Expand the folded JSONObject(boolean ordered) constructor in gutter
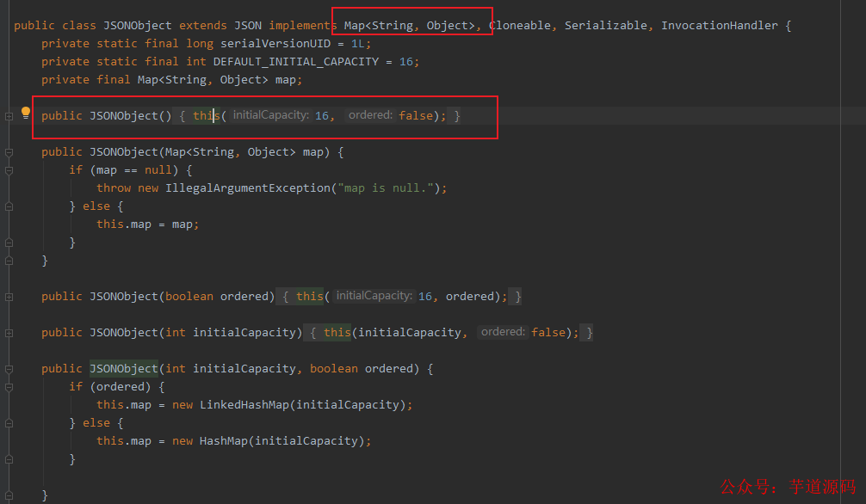Screen dimensions: 866x504 point(9,297)
